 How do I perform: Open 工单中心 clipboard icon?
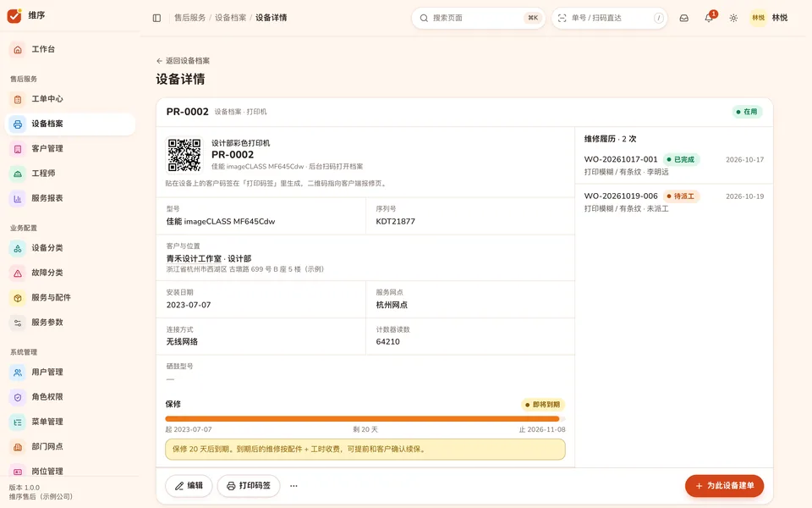(18, 99)
